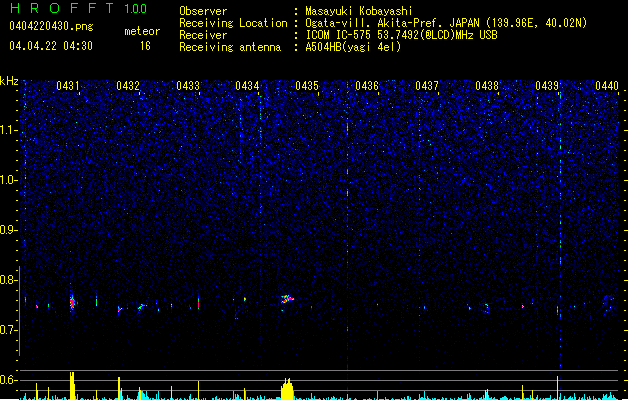Click the multicolor meteor echo near 0435

[x=287, y=299]
